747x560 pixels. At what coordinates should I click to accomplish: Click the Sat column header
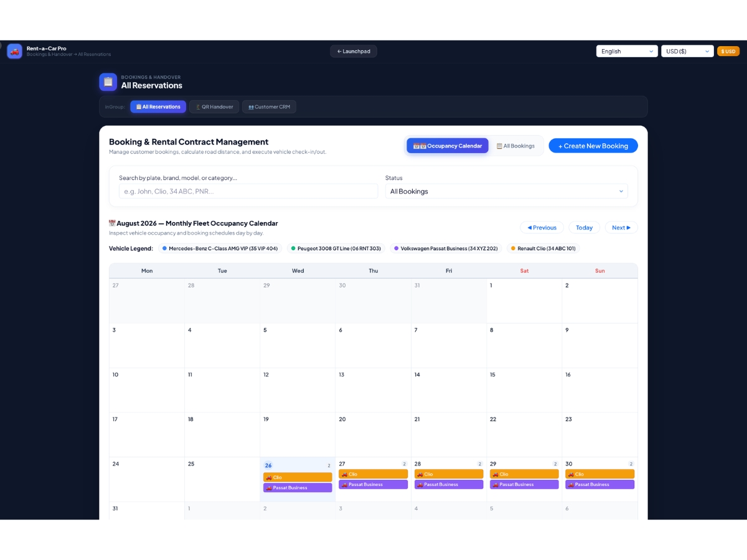point(524,271)
